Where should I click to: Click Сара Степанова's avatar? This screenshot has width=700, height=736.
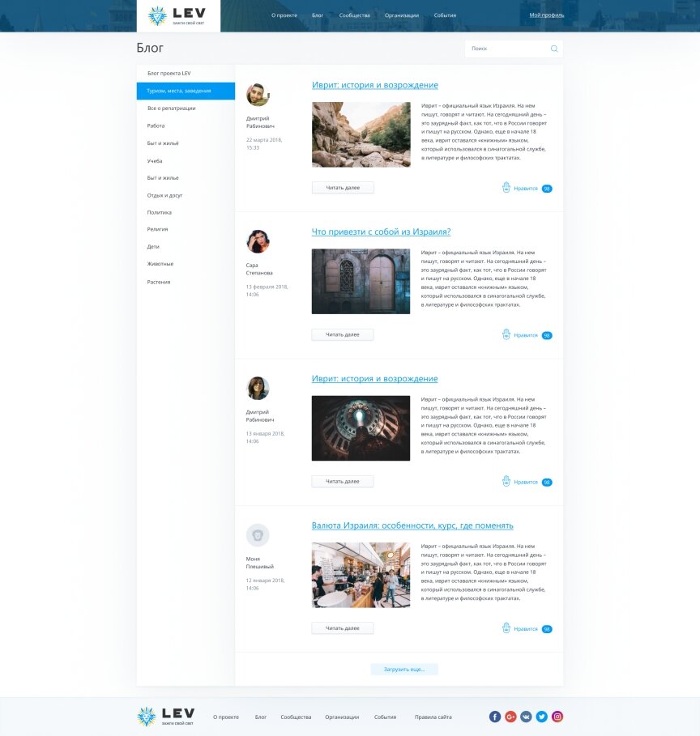click(258, 241)
